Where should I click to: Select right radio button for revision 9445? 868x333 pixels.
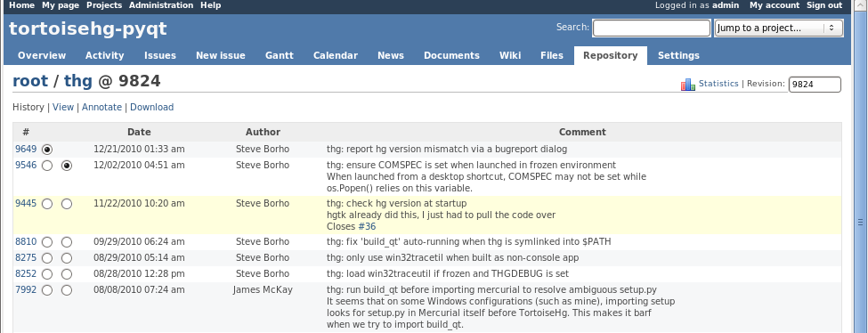pyautogui.click(x=67, y=204)
